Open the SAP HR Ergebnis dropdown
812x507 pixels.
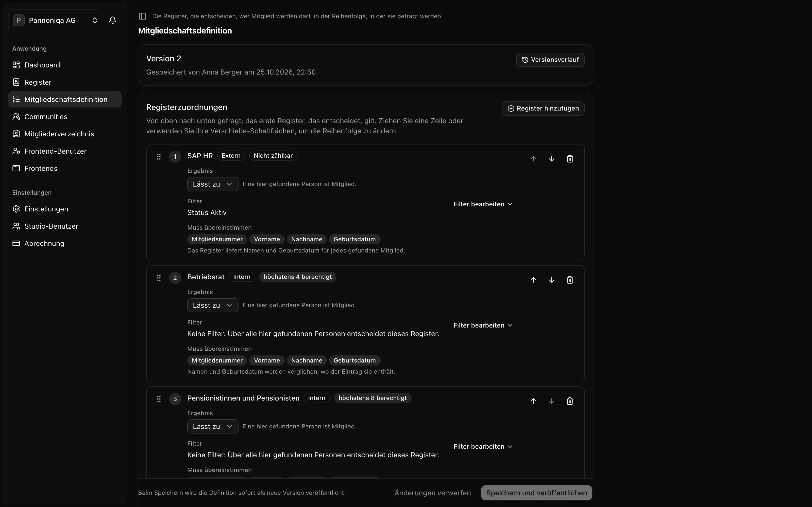213,184
